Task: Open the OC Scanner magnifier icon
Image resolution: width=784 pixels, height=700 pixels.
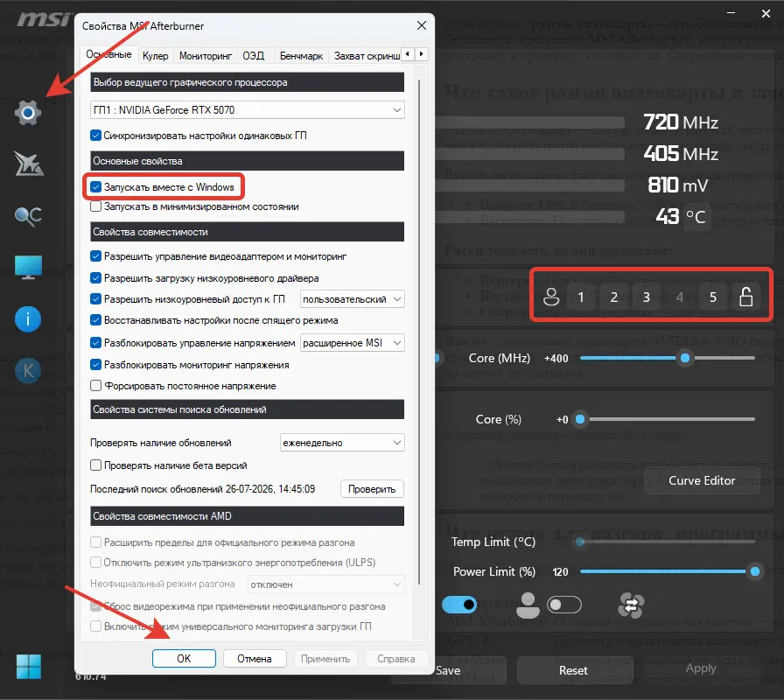Action: (28, 216)
